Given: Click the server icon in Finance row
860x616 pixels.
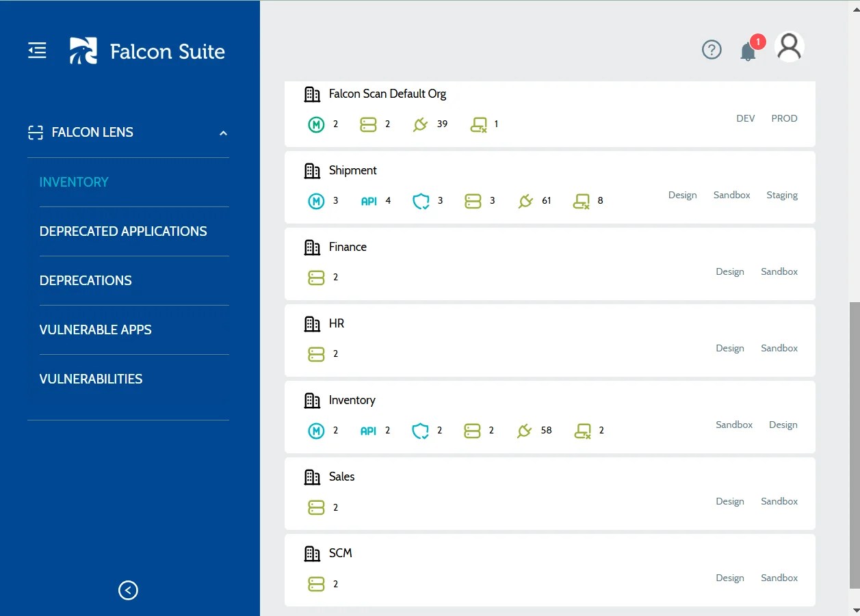Looking at the screenshot, I should pos(316,278).
